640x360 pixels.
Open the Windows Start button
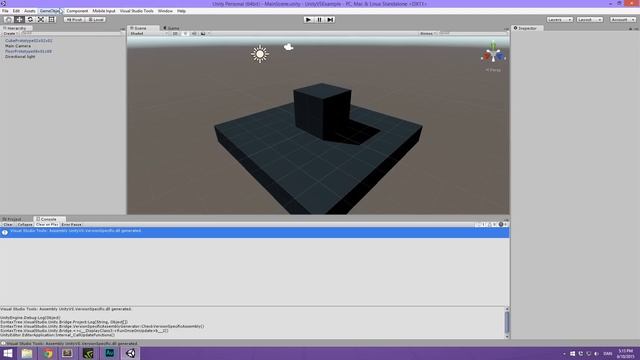coord(8,353)
